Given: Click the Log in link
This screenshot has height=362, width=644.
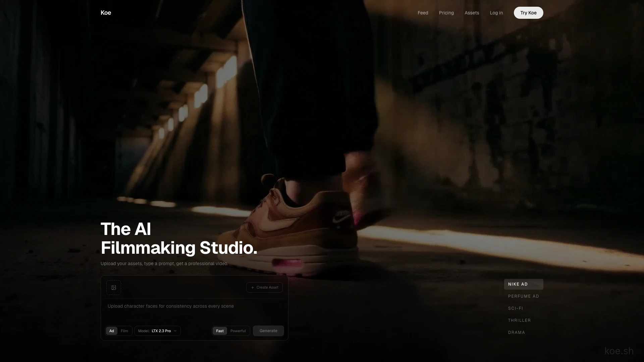Looking at the screenshot, I should 496,13.
